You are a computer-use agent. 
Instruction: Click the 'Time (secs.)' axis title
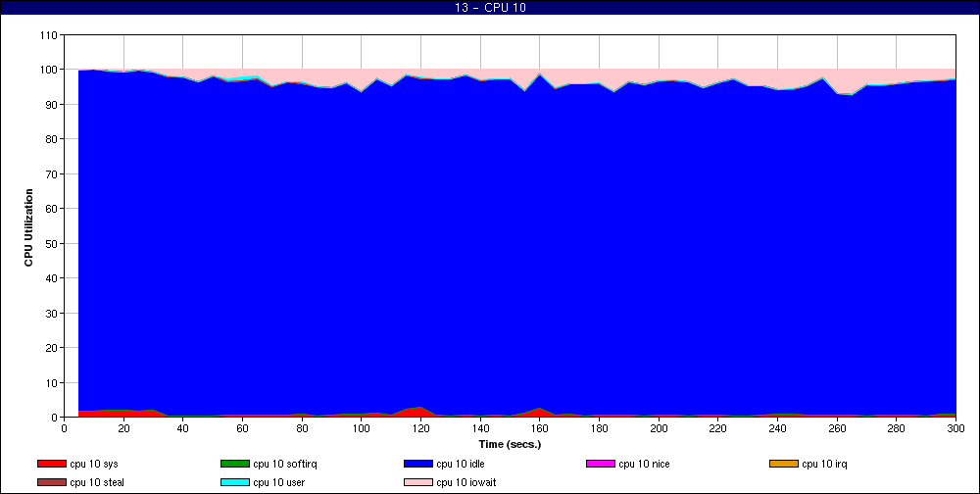click(x=510, y=445)
